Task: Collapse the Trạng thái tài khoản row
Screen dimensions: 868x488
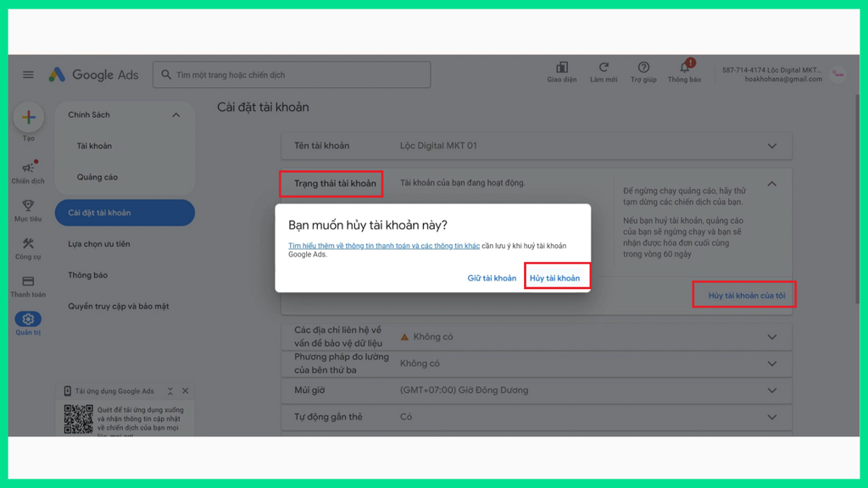Action: [x=771, y=184]
